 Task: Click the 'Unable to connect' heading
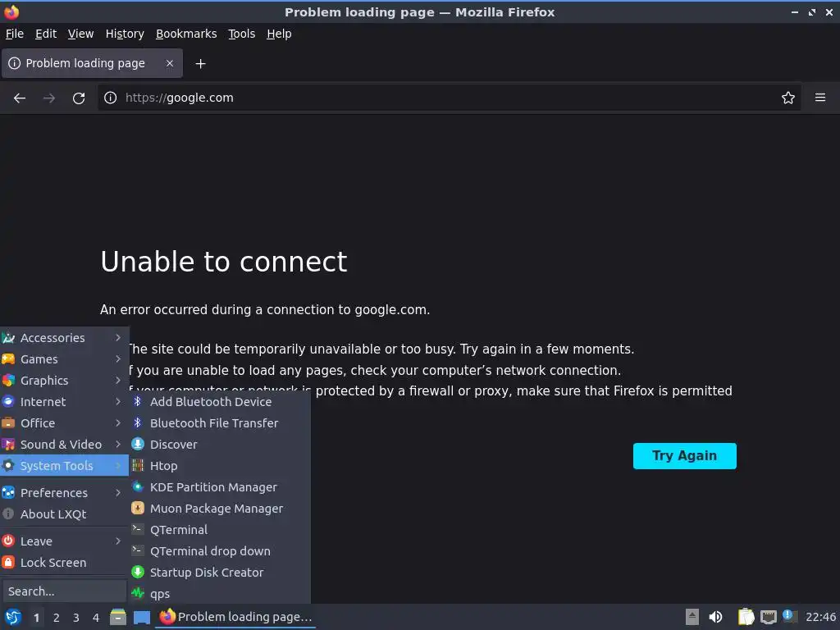click(224, 262)
